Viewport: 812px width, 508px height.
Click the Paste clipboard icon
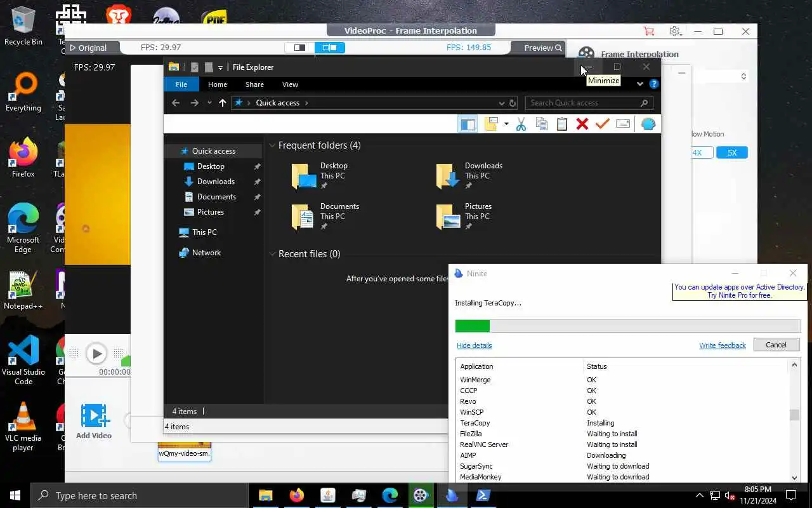[x=561, y=124]
